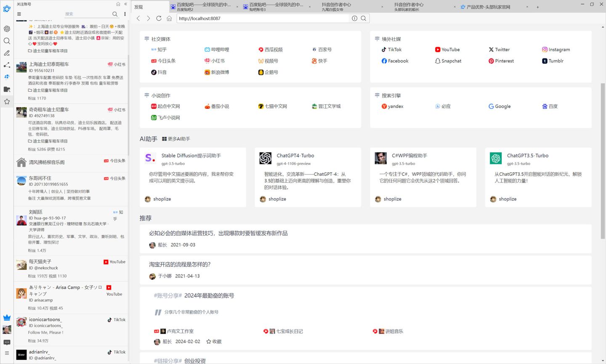606x364 pixels.
Task: Open the share nodes icon in left sidebar
Action: (7, 65)
